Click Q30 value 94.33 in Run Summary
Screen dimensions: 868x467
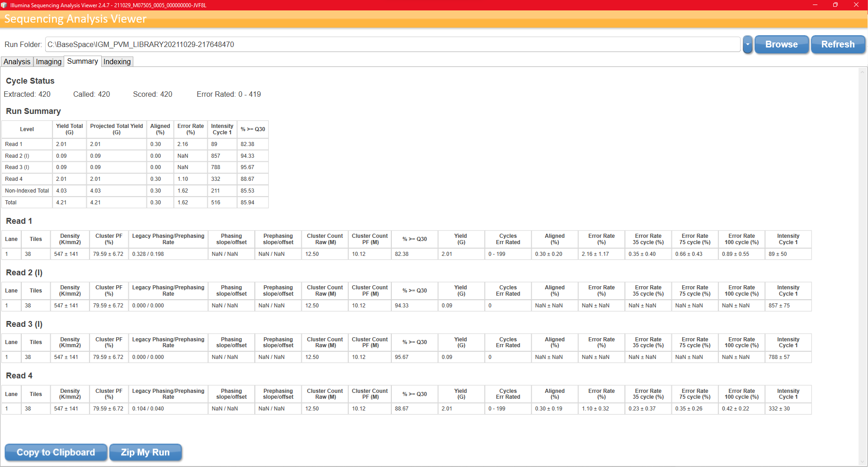point(247,156)
